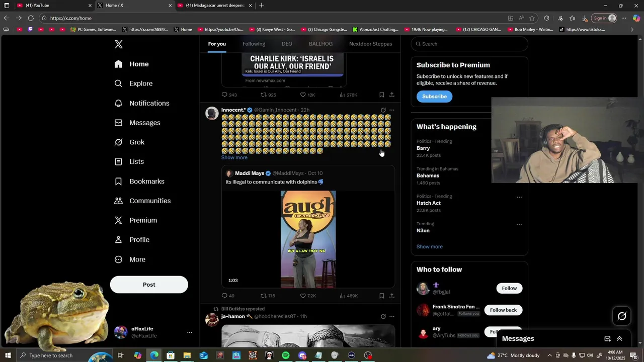The image size is (644, 362).
Task: Like the post with 7.2K likes
Action: 308,296
